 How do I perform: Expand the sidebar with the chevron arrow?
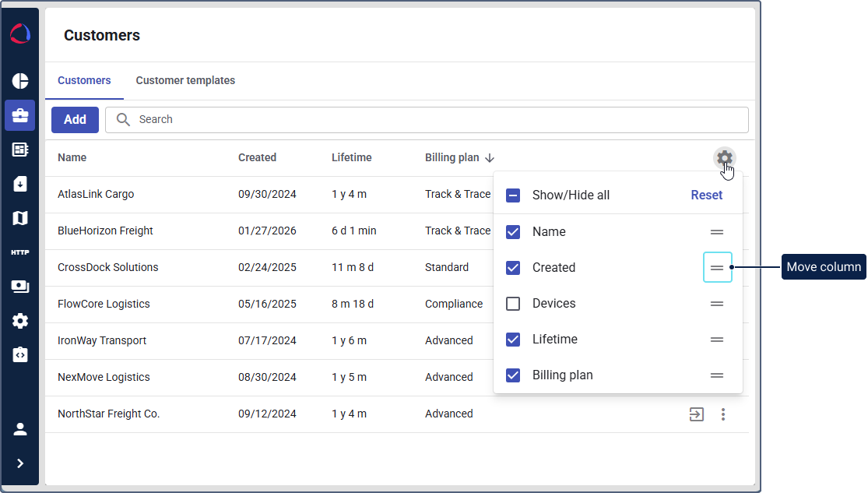pos(20,463)
